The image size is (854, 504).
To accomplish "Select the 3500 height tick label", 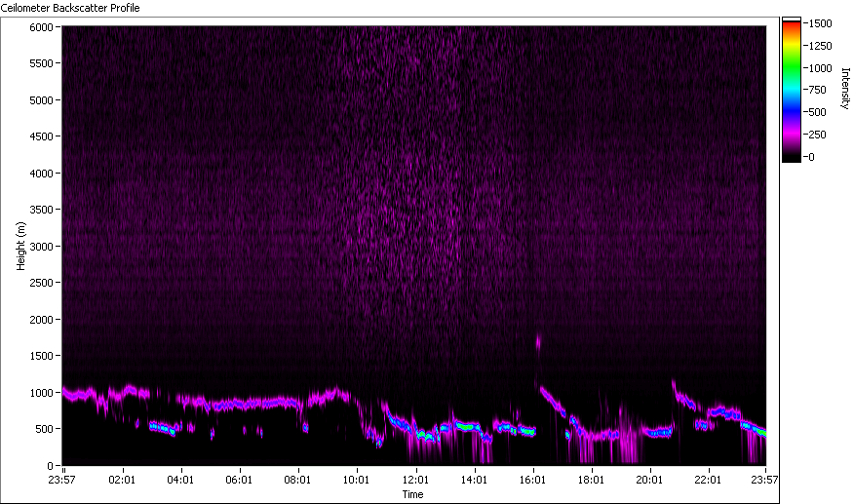I will [41, 210].
